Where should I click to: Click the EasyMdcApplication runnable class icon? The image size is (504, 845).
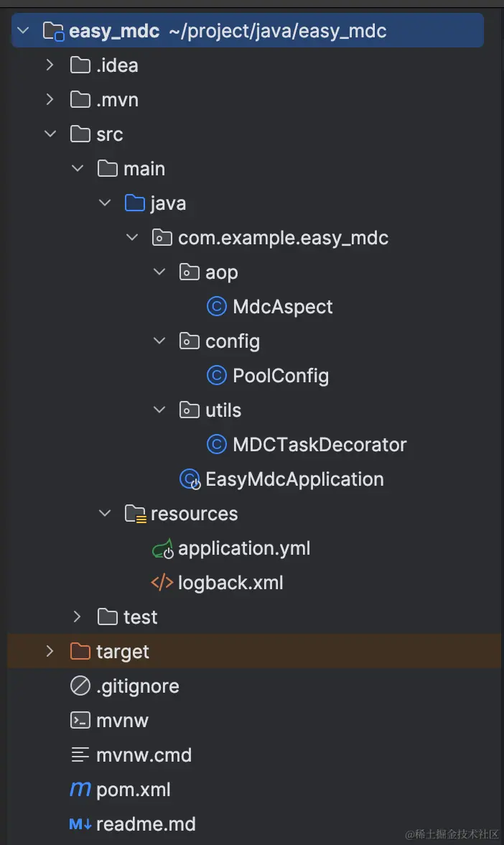(190, 480)
